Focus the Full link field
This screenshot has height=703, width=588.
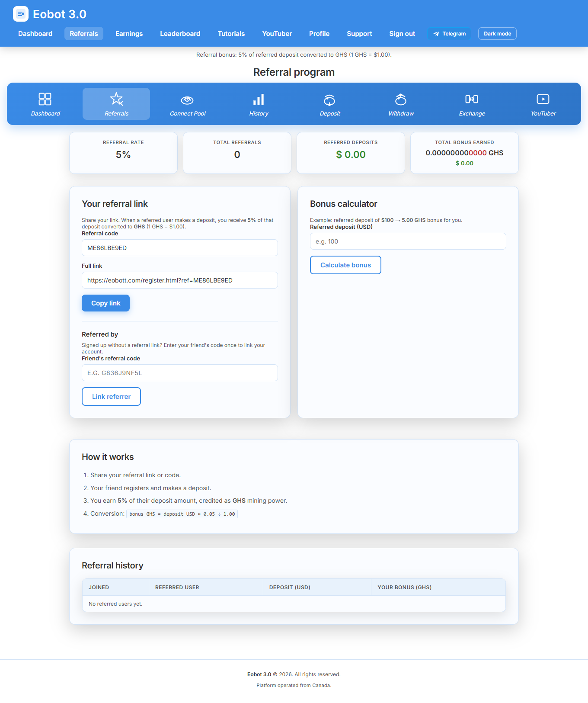(180, 280)
